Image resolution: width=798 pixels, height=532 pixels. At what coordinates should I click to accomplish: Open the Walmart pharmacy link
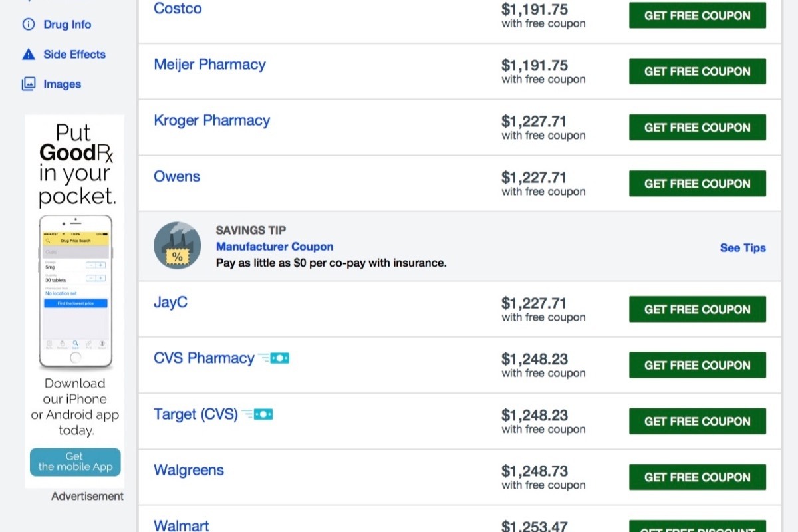pos(182,525)
